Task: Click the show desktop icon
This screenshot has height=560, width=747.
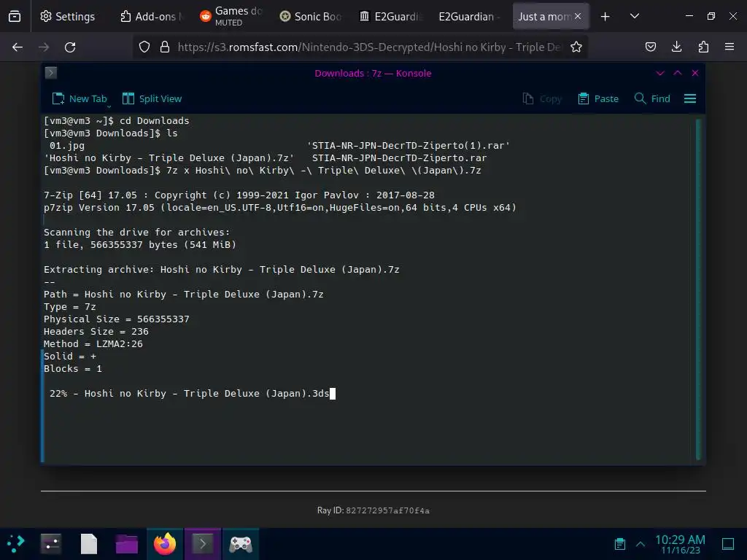Action: [728, 544]
